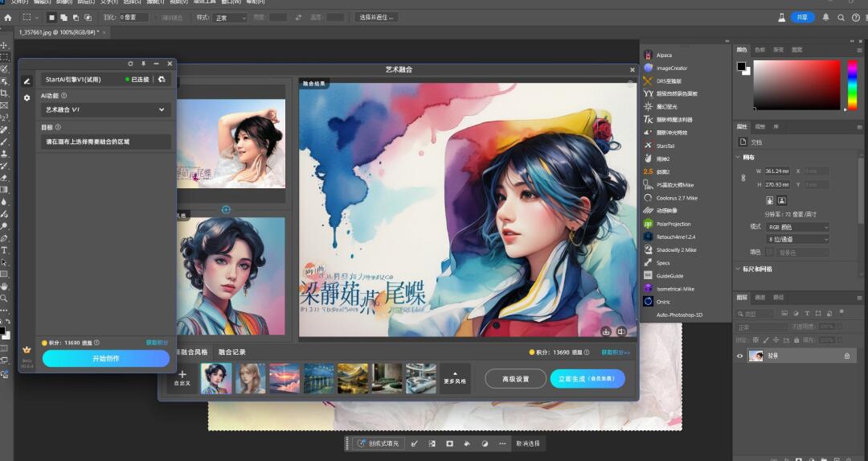Click the mask icon in contextual task bar

[x=449, y=443]
